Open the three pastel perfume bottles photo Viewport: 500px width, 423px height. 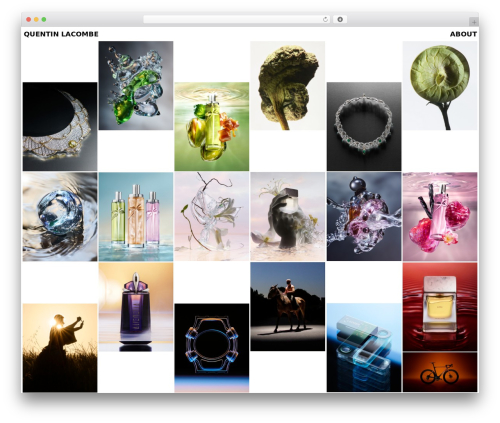click(136, 216)
